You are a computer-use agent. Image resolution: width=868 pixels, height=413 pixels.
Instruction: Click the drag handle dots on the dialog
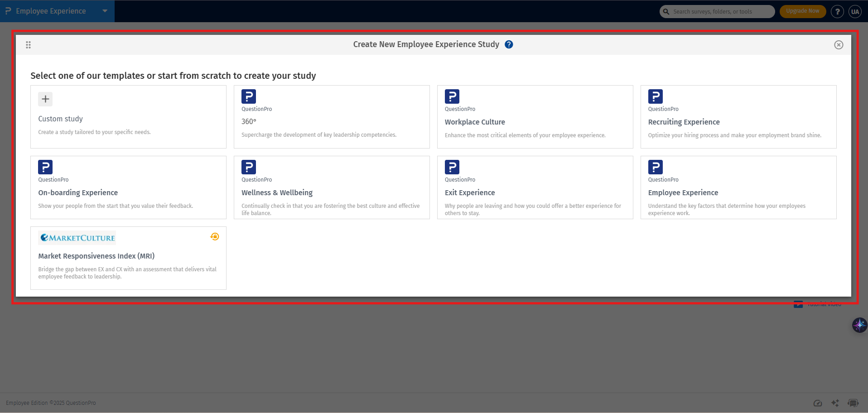click(x=28, y=44)
